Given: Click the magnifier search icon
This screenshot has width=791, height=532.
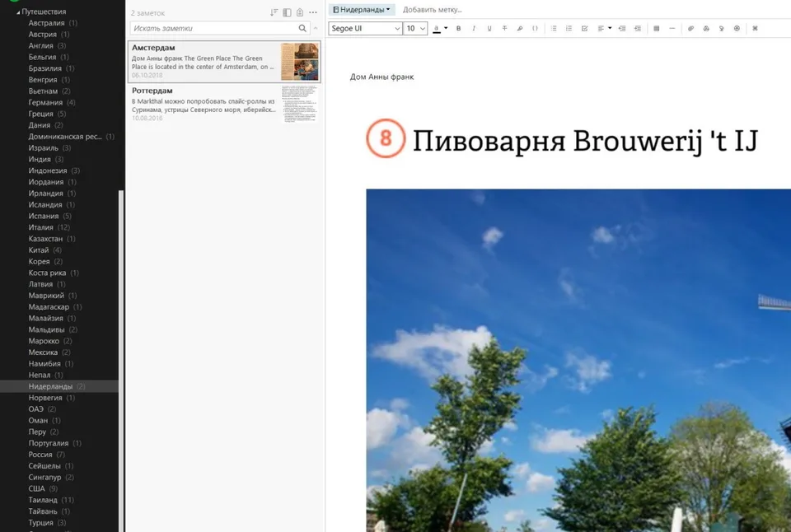Looking at the screenshot, I should [302, 28].
